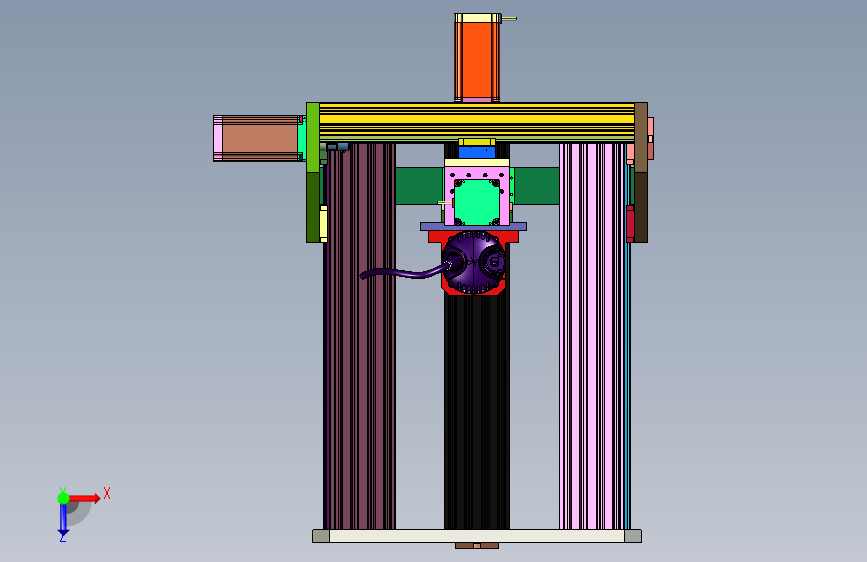Select the black center vertical column
The width and height of the screenshot is (867, 562).
click(x=477, y=412)
